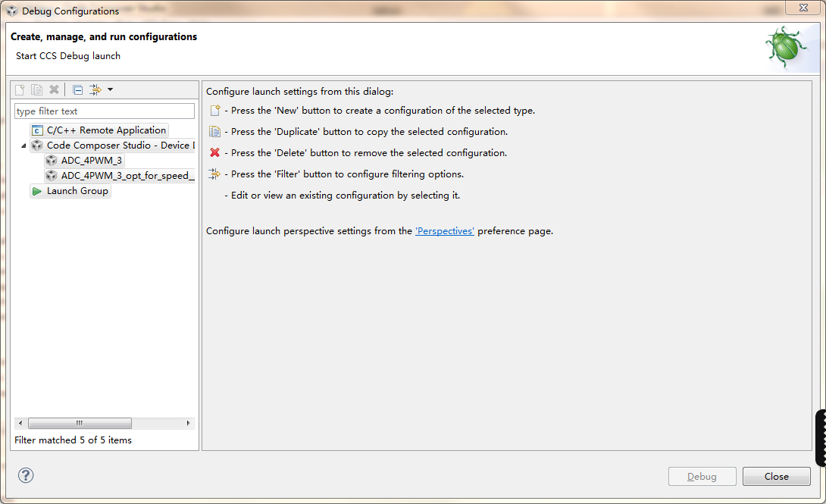Click 'Configure launch settings from this dialog:' text

300,92
